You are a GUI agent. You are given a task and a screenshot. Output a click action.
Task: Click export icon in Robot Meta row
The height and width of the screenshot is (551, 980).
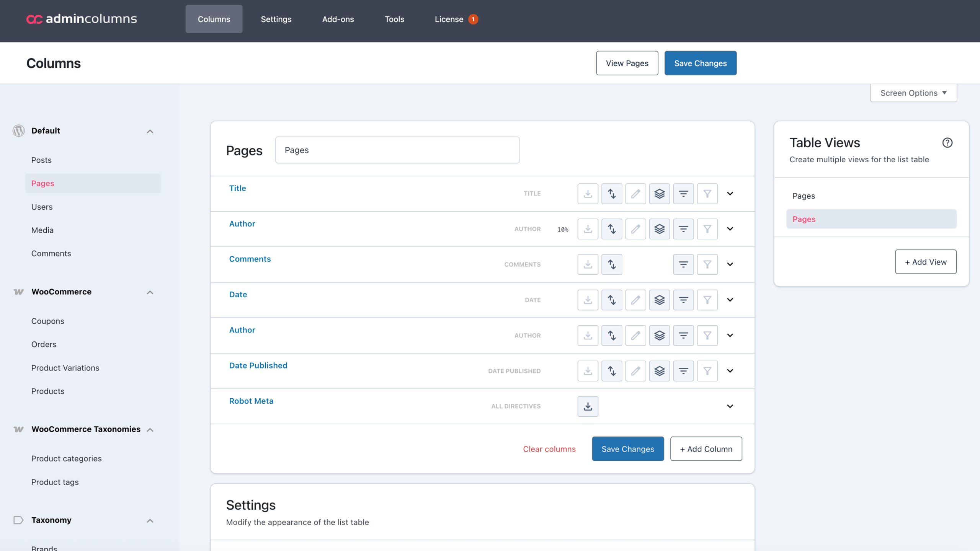(x=588, y=406)
